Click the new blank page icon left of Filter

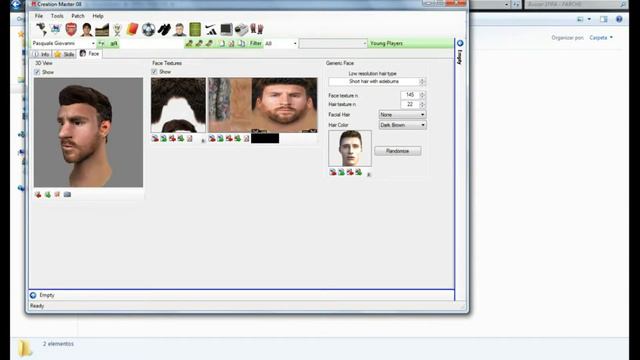222,43
